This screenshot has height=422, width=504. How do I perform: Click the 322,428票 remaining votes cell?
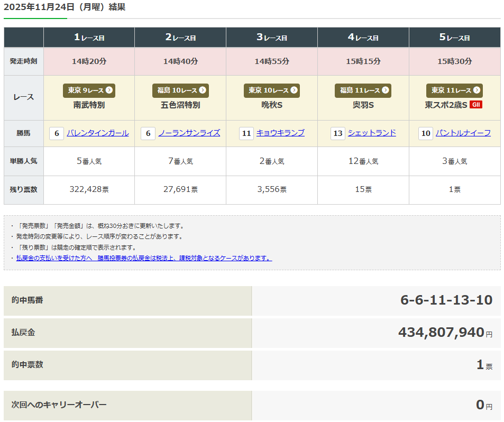tap(89, 189)
